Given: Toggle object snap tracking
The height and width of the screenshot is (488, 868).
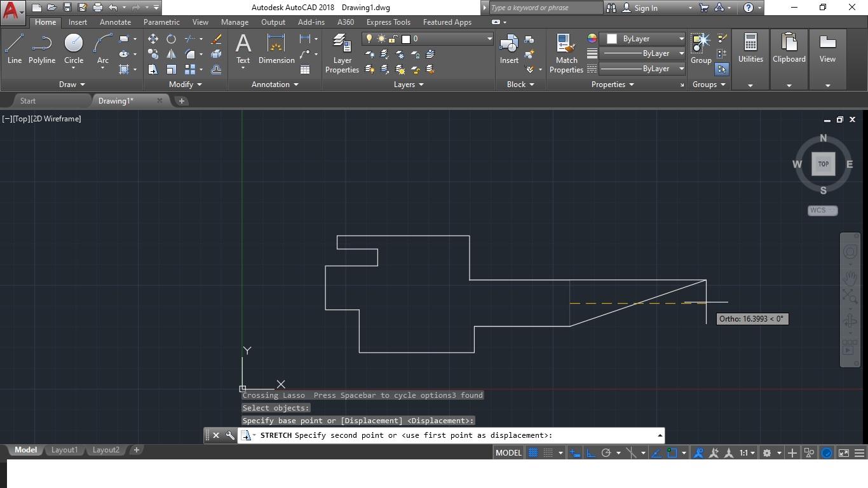Looking at the screenshot, I should coord(656,453).
